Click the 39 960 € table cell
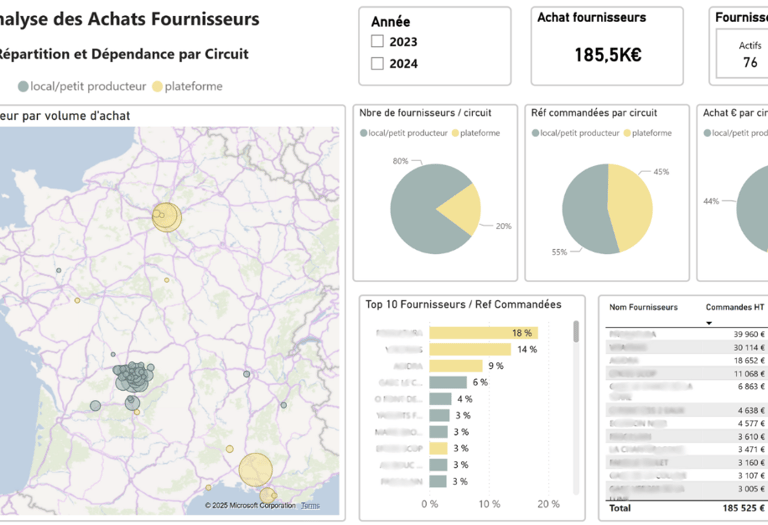This screenshot has height=525, width=768. (x=749, y=334)
